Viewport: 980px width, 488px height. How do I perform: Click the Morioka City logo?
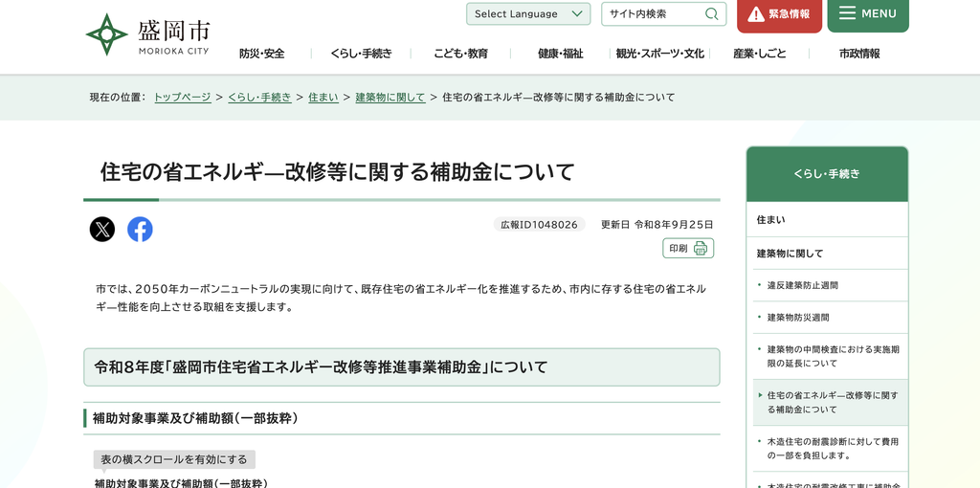pyautogui.click(x=147, y=34)
